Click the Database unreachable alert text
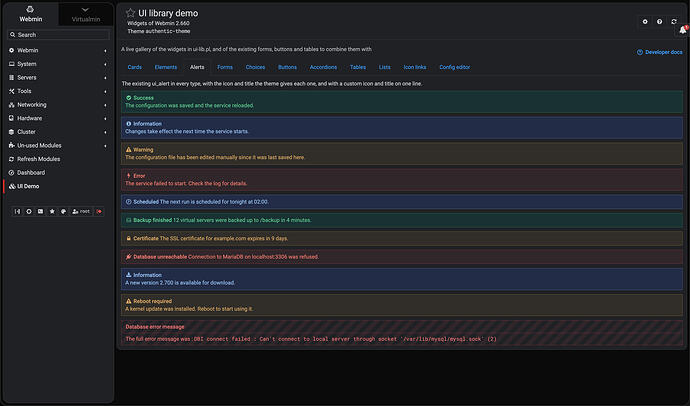690x406 pixels. (226, 256)
